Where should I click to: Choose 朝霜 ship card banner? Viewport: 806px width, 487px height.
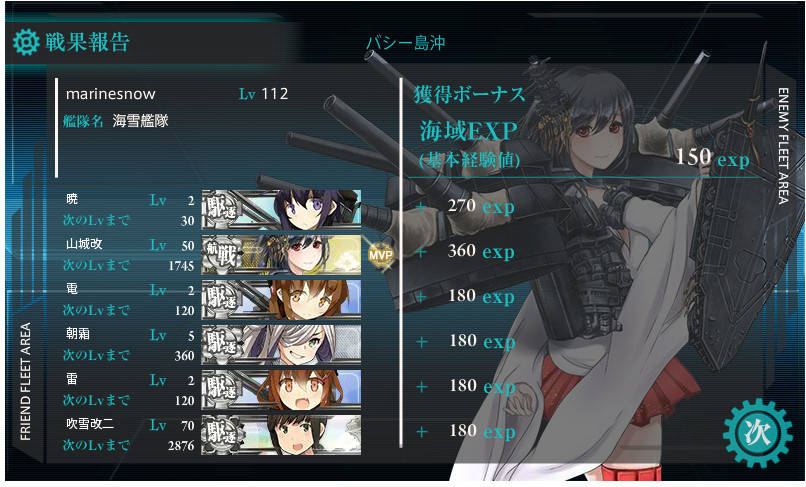(281, 345)
